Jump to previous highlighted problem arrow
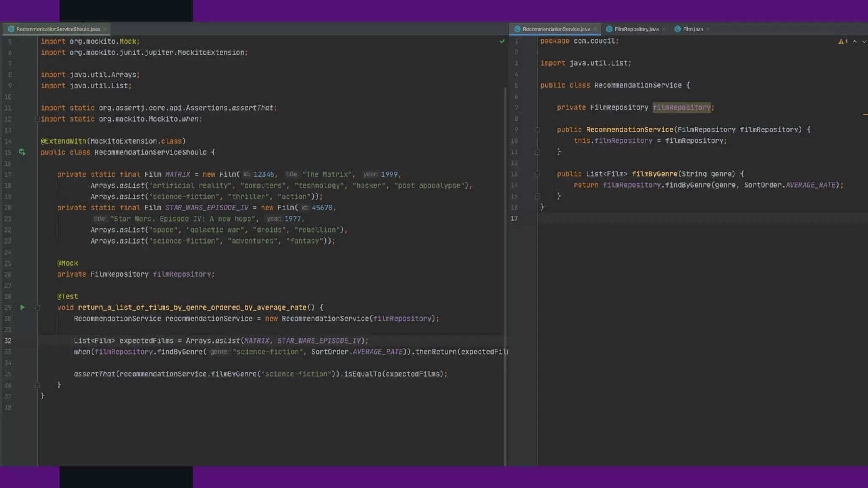Screen dimensions: 868x488 [854, 42]
